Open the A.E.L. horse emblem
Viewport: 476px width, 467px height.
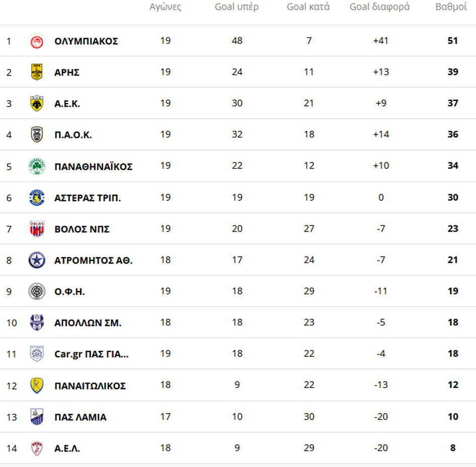37,448
